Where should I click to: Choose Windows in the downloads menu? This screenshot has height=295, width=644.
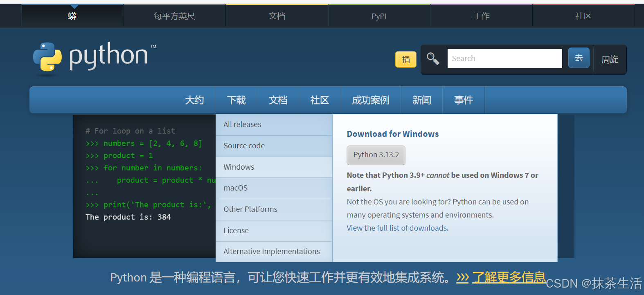[274, 167]
